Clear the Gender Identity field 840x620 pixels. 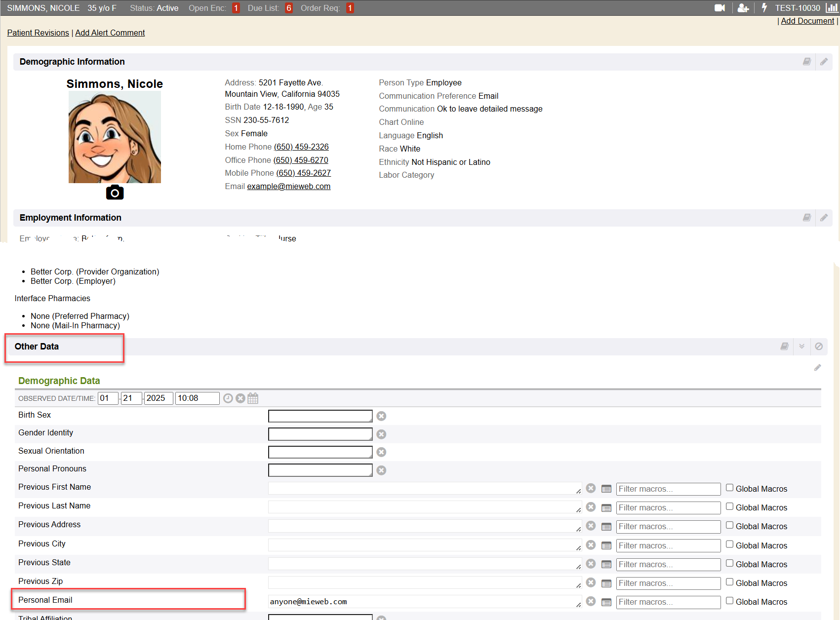point(381,434)
